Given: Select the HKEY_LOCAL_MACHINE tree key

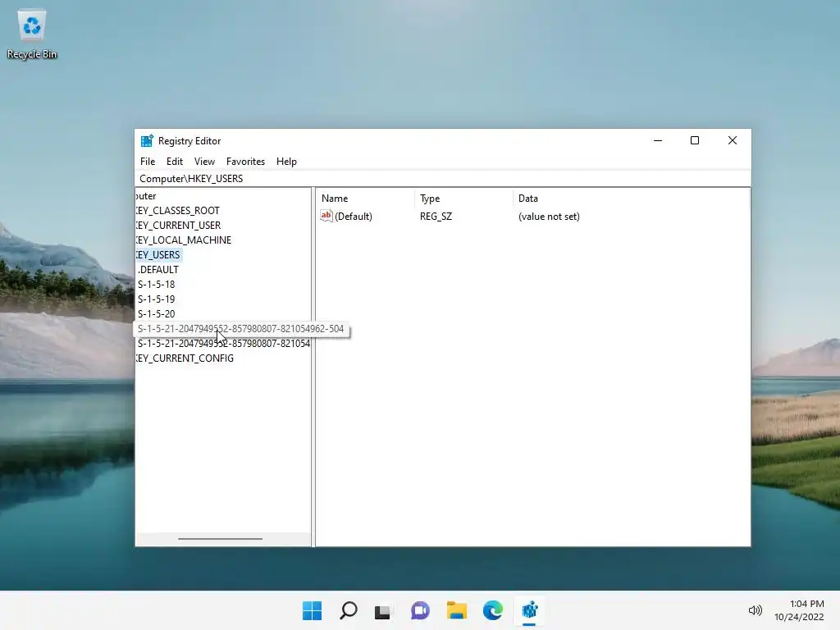Looking at the screenshot, I should click(183, 240).
